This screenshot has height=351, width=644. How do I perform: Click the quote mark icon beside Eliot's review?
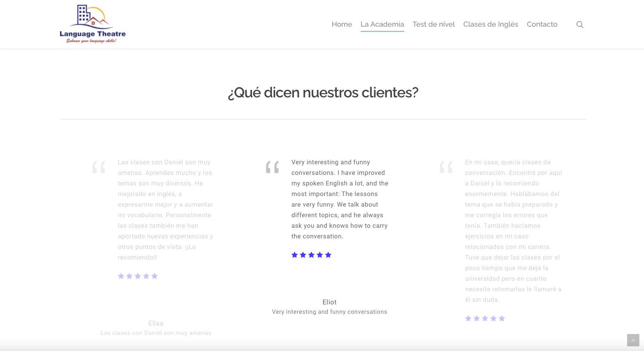click(x=272, y=167)
